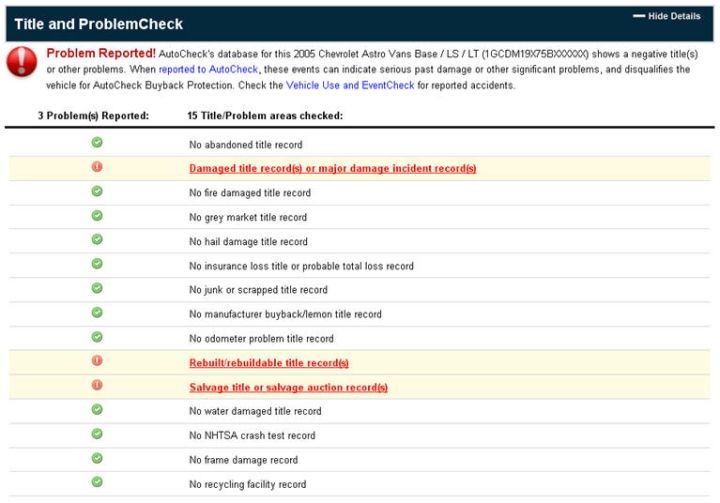The height and width of the screenshot is (503, 720).
Task: Click 'No hail damage title record' text
Action: click(248, 242)
